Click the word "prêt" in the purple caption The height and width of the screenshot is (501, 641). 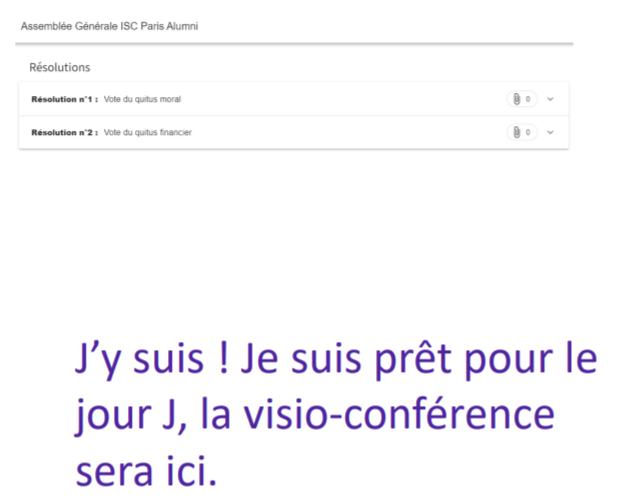pos(413,358)
